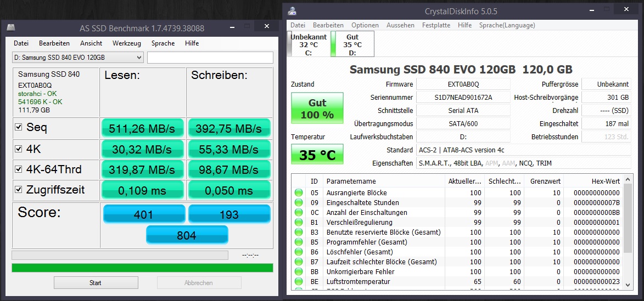
Task: Click the Seq read result 511,26 MB/s
Action: coord(142,128)
